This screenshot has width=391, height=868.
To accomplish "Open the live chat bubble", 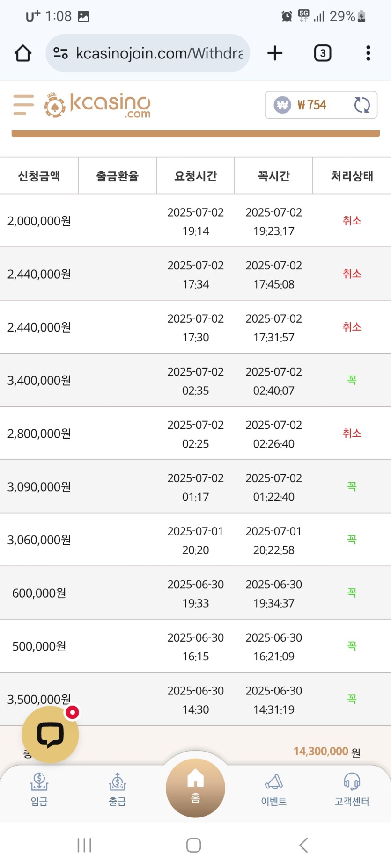I will (50, 734).
